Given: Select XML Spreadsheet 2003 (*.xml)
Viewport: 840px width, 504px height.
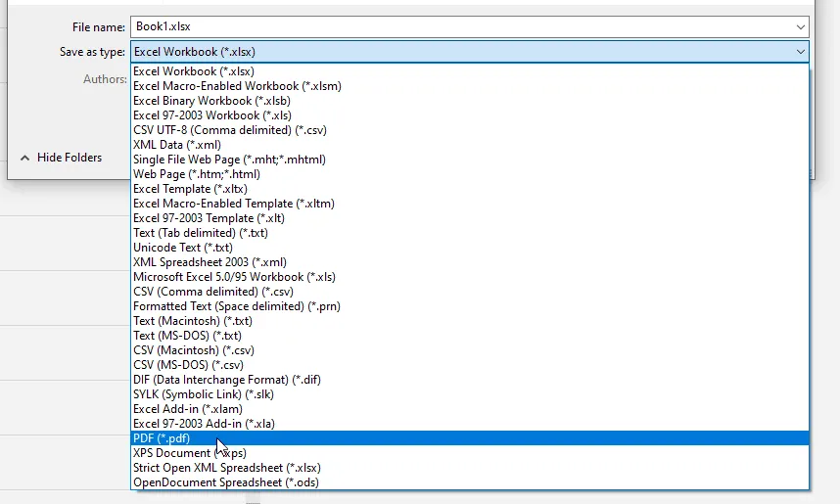Looking at the screenshot, I should tap(469, 262).
